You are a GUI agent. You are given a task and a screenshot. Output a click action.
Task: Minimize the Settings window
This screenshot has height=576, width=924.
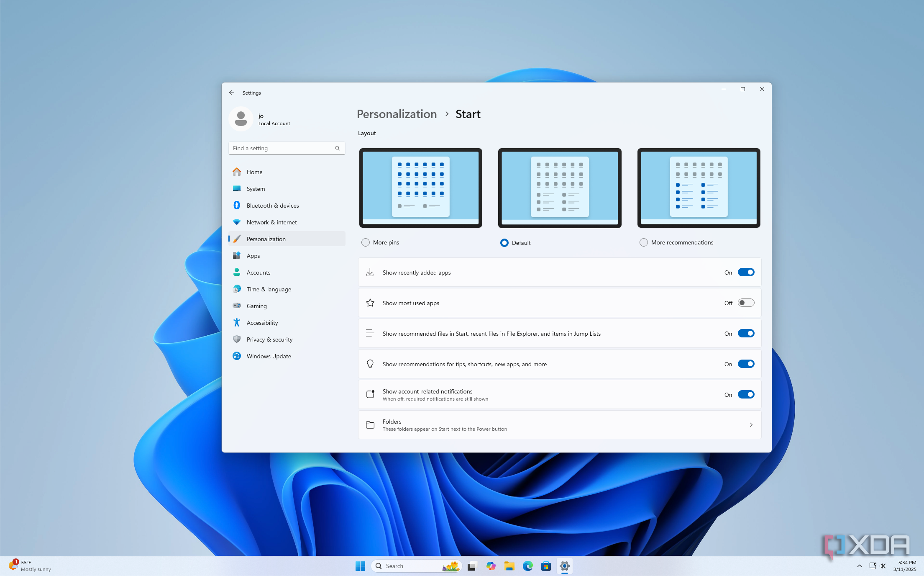pyautogui.click(x=724, y=89)
